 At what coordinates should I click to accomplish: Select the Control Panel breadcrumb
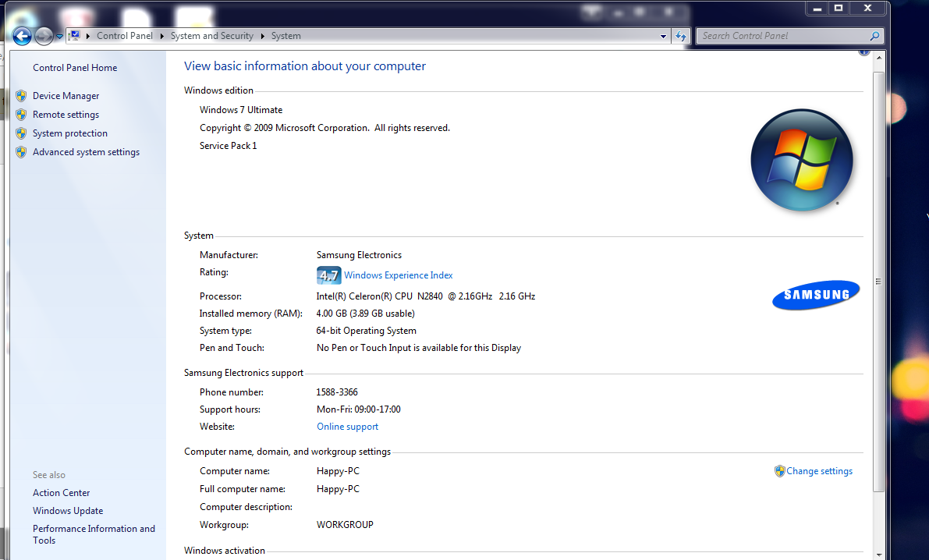pyautogui.click(x=125, y=36)
